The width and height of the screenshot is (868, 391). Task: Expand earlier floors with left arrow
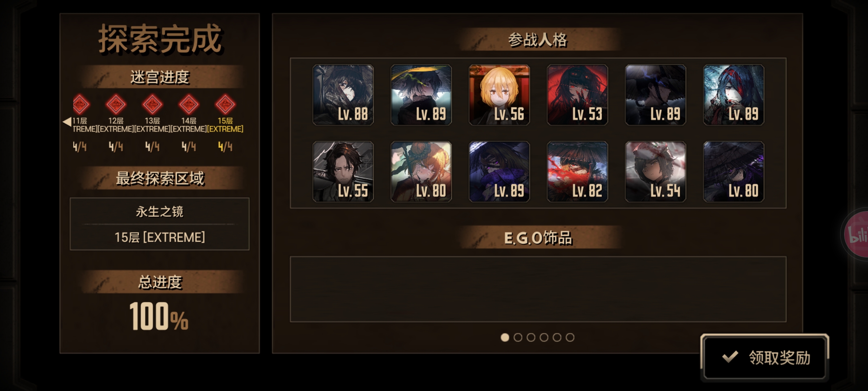tap(67, 122)
